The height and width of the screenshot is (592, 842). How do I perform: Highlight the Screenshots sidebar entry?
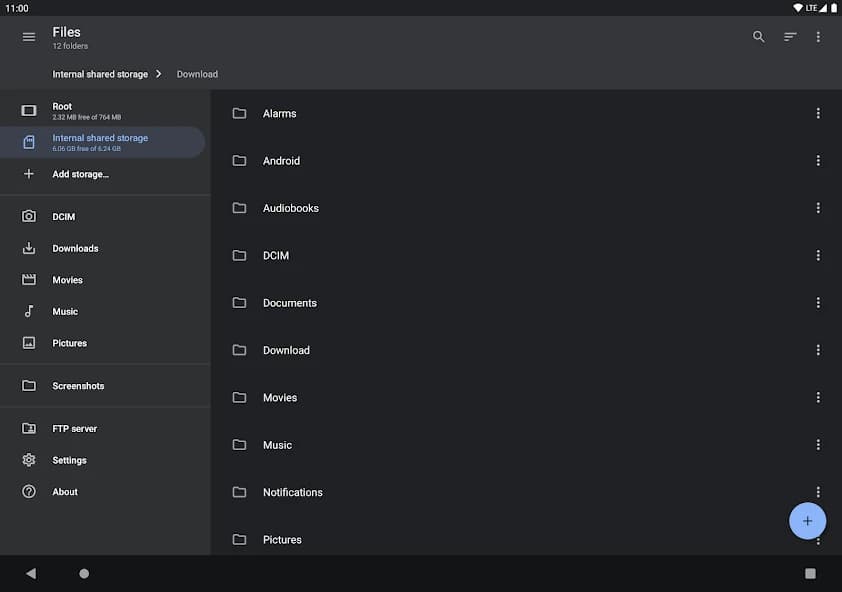(78, 385)
